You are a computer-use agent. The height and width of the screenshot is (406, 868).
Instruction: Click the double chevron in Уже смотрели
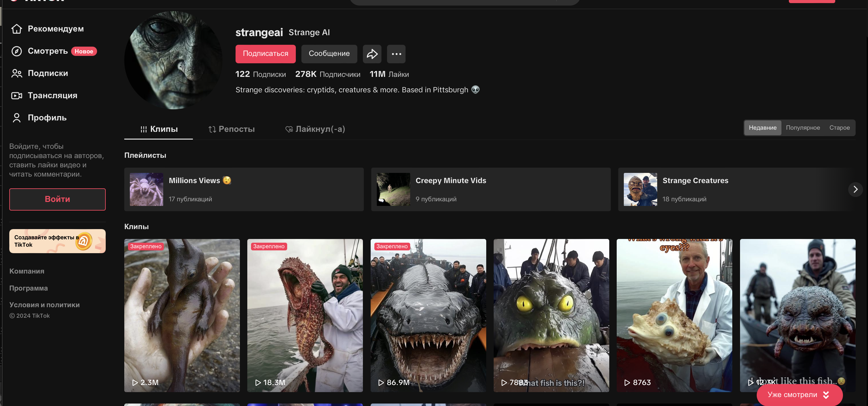(x=826, y=395)
